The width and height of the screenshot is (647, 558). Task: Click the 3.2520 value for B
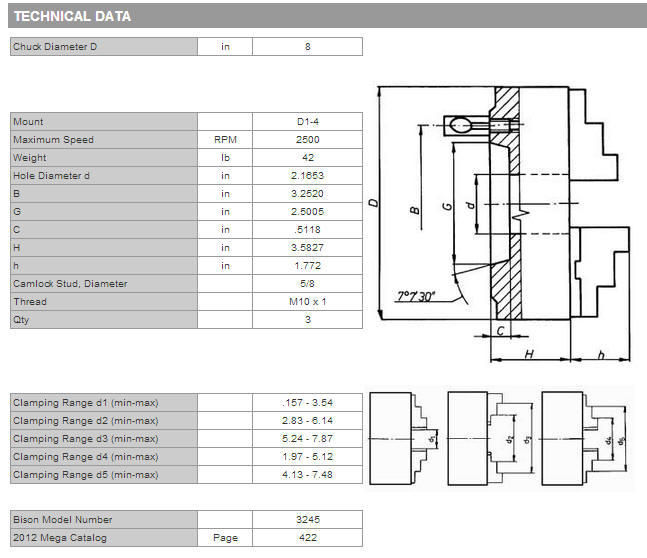[x=307, y=194]
